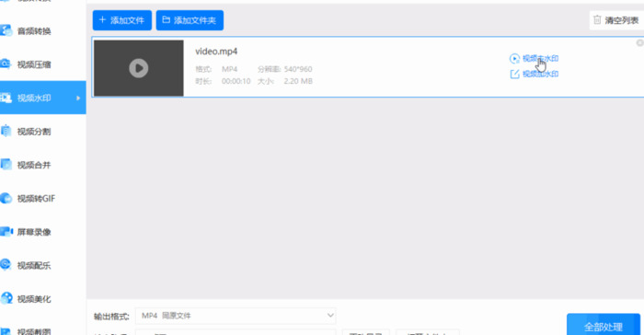Click the 540*960 resolution value
The height and width of the screenshot is (335, 644).
(x=298, y=69)
